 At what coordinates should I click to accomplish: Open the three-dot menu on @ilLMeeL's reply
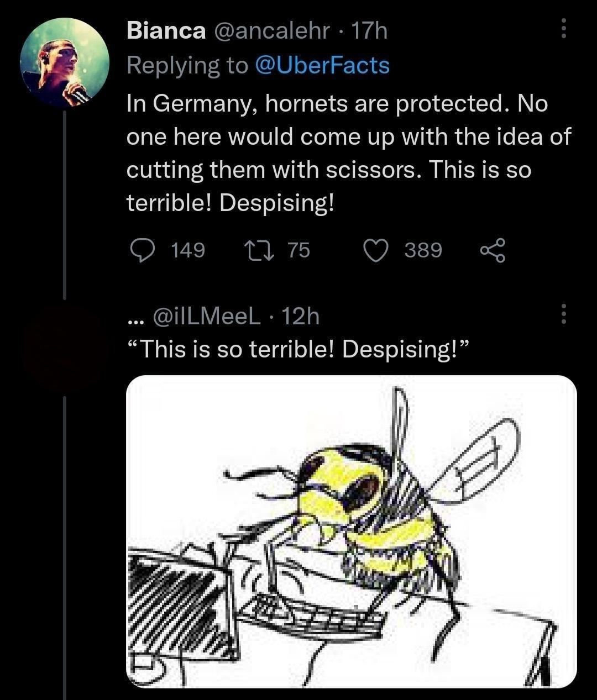(x=564, y=315)
